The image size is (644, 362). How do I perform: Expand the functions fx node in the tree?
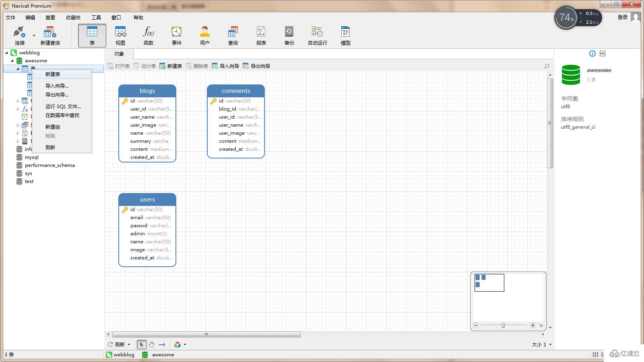pos(18,109)
